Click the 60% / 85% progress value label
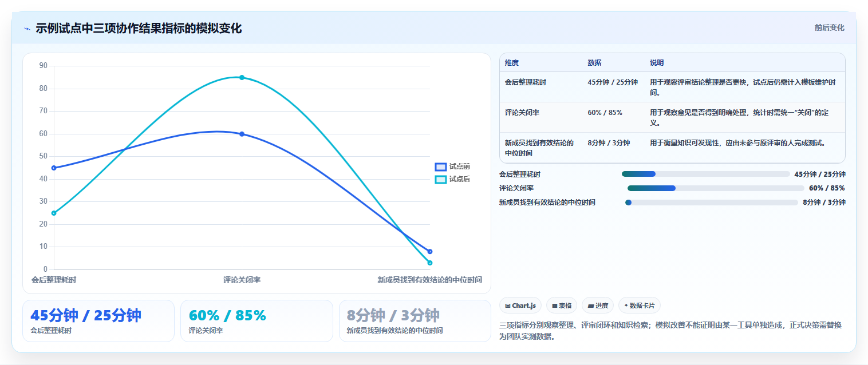The width and height of the screenshot is (868, 365). coord(827,188)
